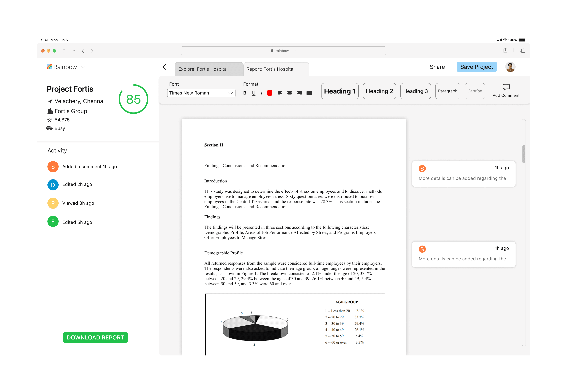The width and height of the screenshot is (567, 392).
Task: Expand the Rainbow workspace dropdown
Action: tap(83, 67)
